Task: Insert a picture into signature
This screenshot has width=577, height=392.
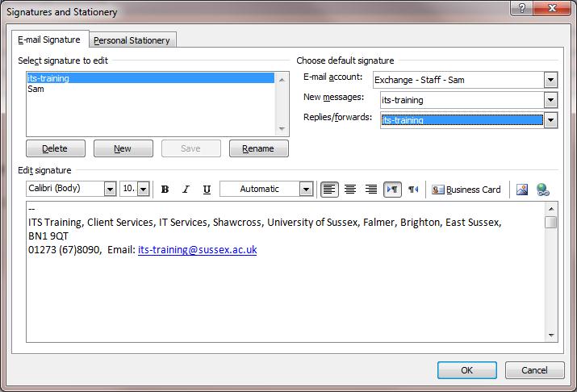Action: [x=522, y=190]
